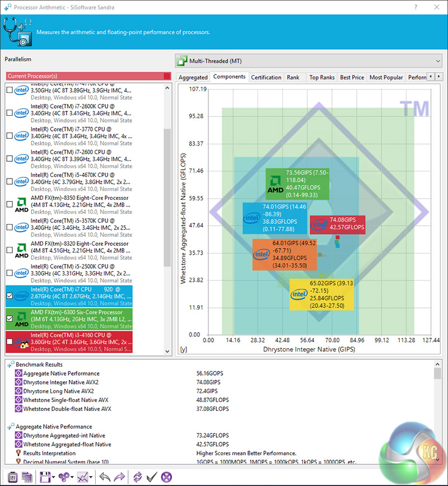Open the save icon dropdown arrow
Viewport: 448px width, 486px height.
(53, 477)
